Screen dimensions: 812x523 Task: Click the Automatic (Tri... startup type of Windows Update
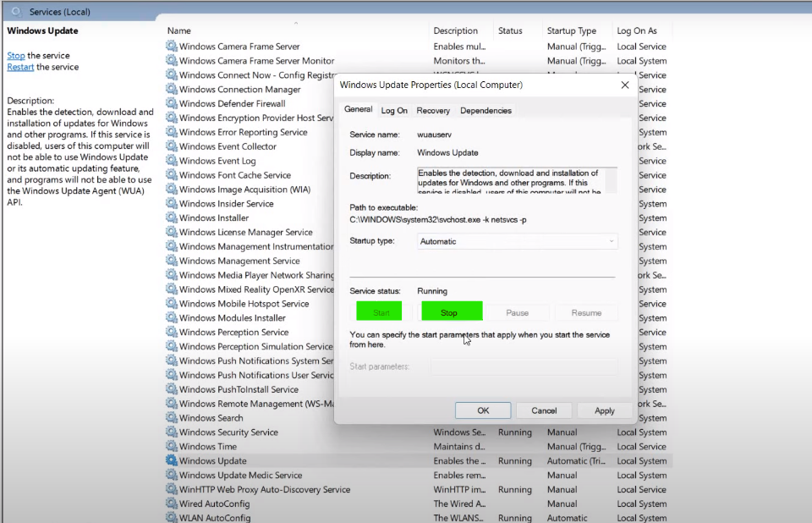click(576, 461)
